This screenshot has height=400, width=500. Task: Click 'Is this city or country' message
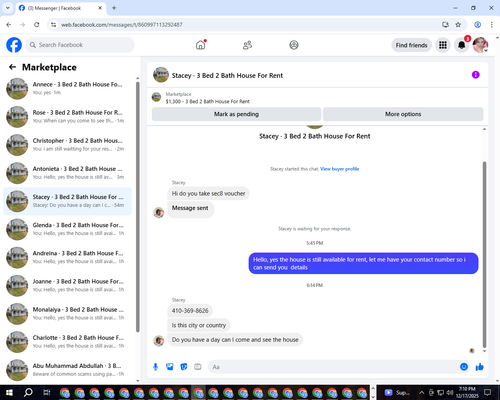(199, 325)
